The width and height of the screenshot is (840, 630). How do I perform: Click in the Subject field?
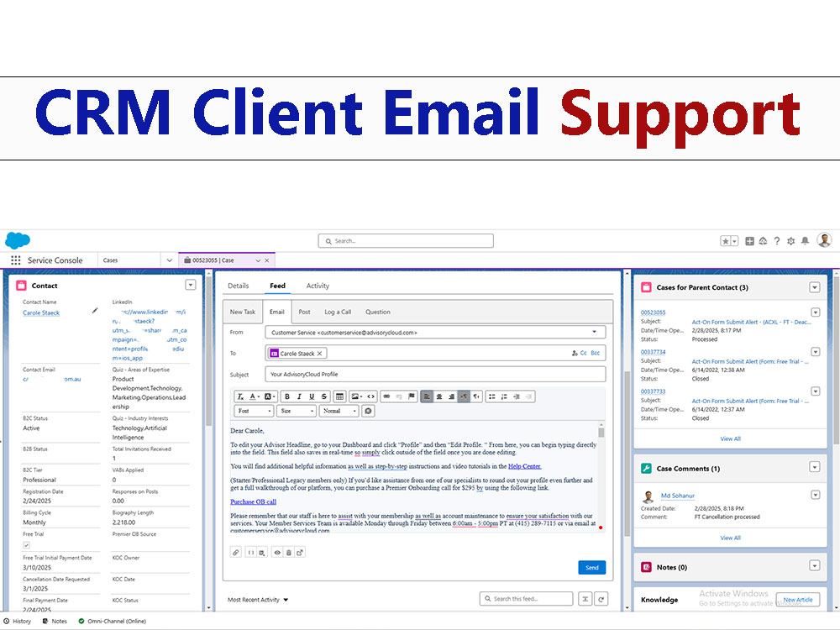click(x=435, y=375)
